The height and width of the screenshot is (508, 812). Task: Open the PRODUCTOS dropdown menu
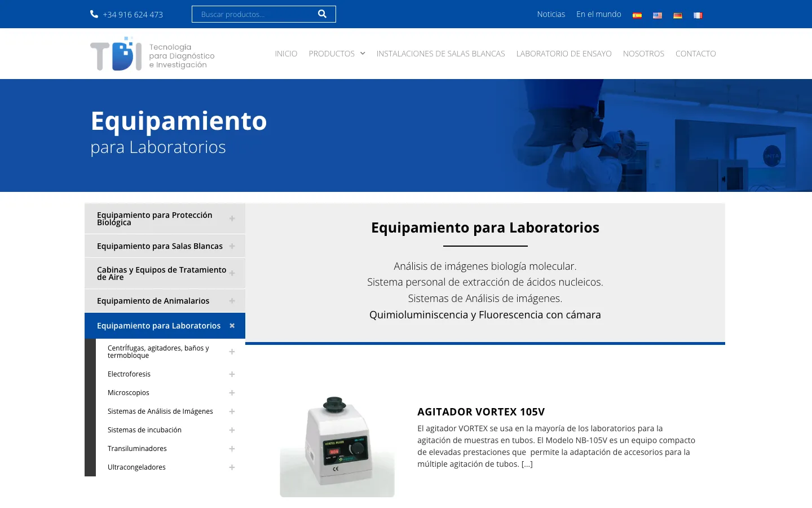pos(337,54)
